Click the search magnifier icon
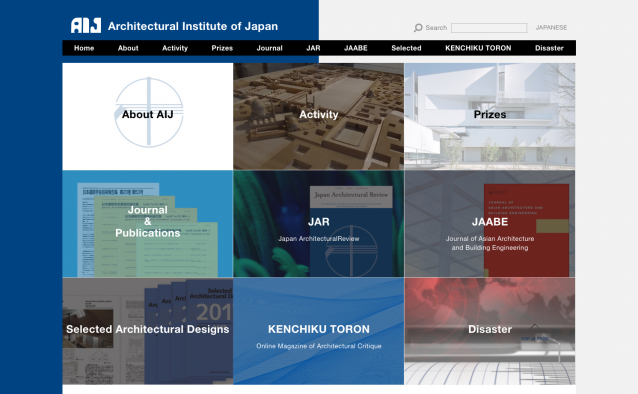Viewport: 638px width, 394px height. [418, 28]
